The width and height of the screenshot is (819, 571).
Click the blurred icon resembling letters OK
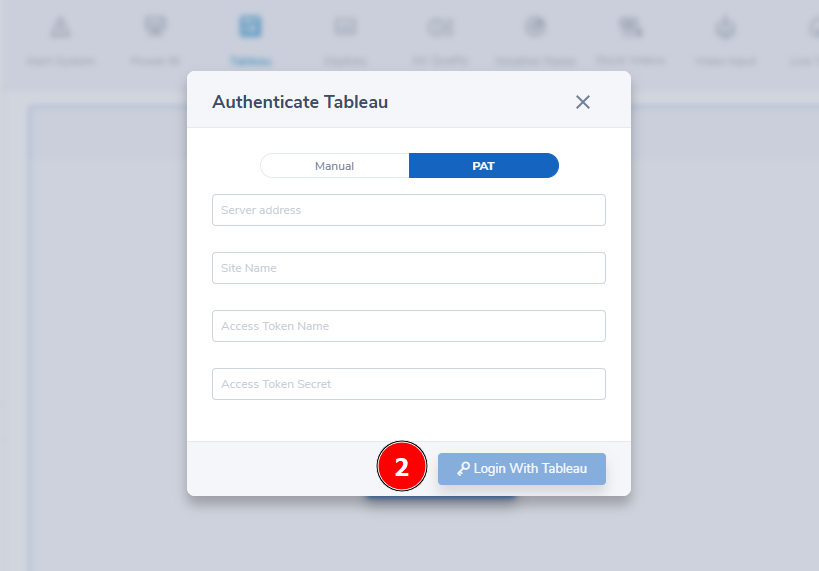click(440, 27)
